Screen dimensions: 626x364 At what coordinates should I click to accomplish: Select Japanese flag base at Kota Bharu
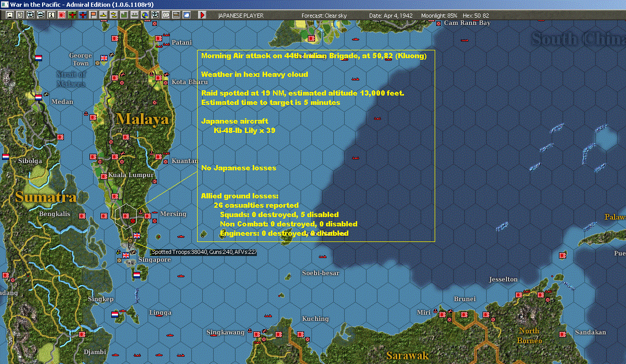click(159, 78)
